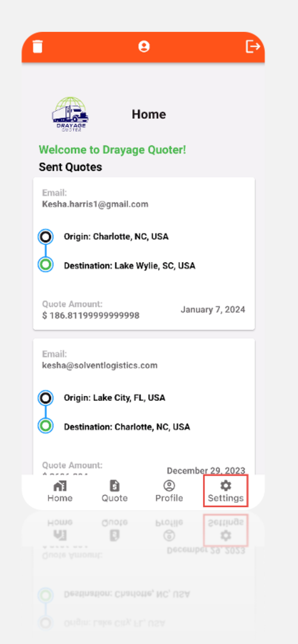Select the Origin: Charlotte, NC, USA text
The width and height of the screenshot is (298, 644).
tap(116, 237)
